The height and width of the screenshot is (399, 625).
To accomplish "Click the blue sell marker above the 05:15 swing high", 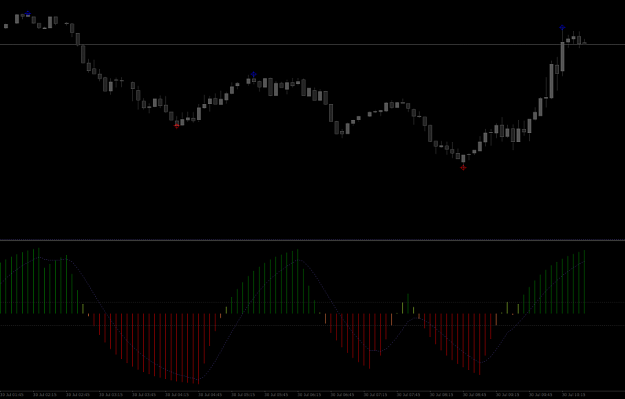I will tap(254, 75).
